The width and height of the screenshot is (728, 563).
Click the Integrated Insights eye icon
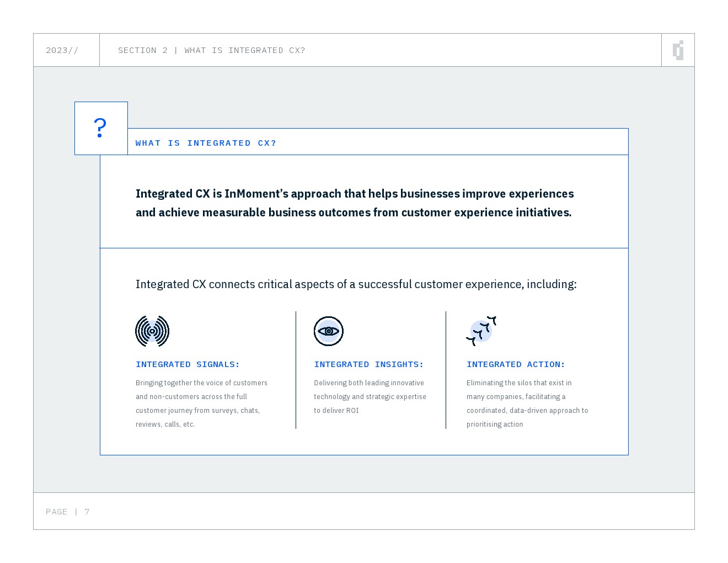click(329, 331)
